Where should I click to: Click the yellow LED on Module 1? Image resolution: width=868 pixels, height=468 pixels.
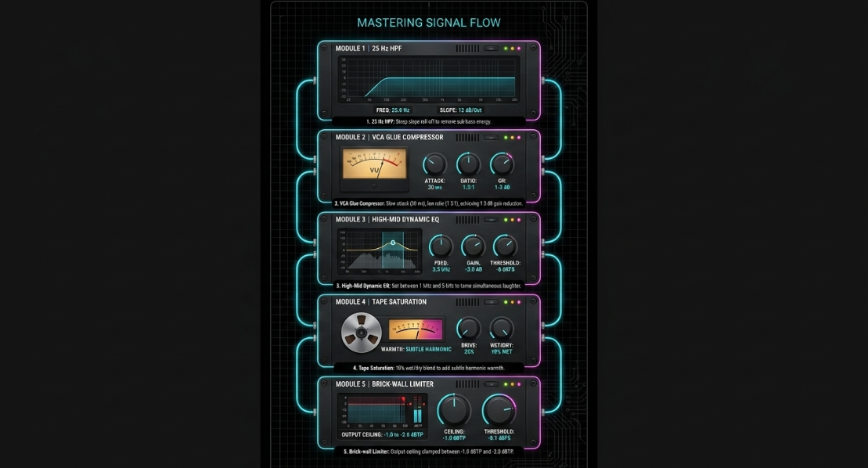tap(512, 49)
